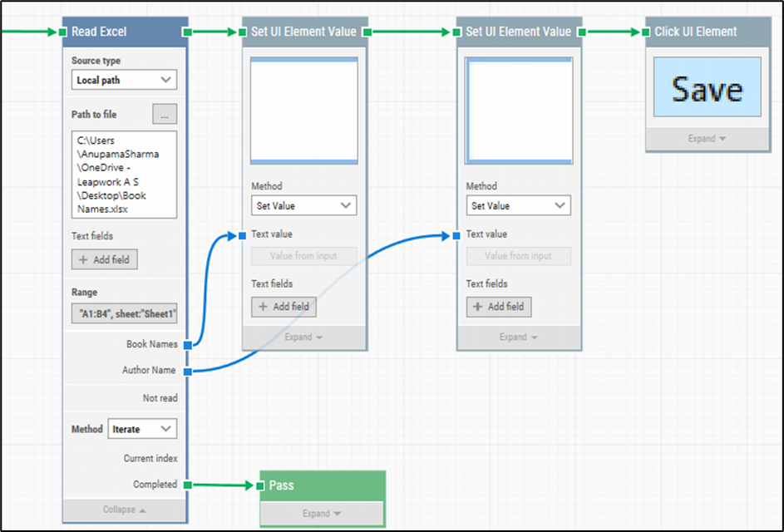Expand the second Set UI Element Value block
The width and height of the screenshot is (784, 532).
point(518,337)
